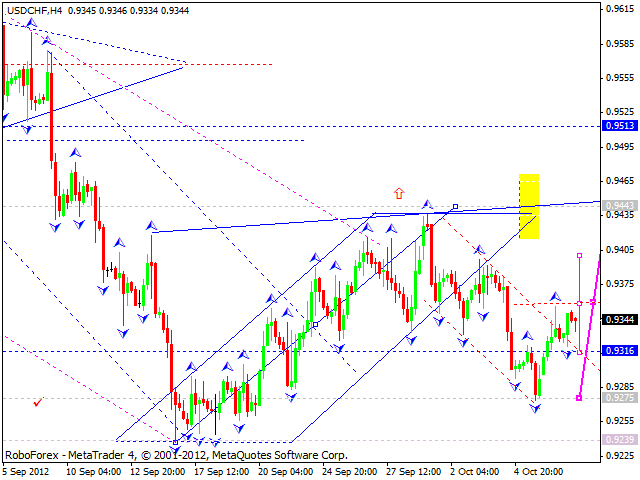Click the blue 0.9513 price level label

(619, 126)
